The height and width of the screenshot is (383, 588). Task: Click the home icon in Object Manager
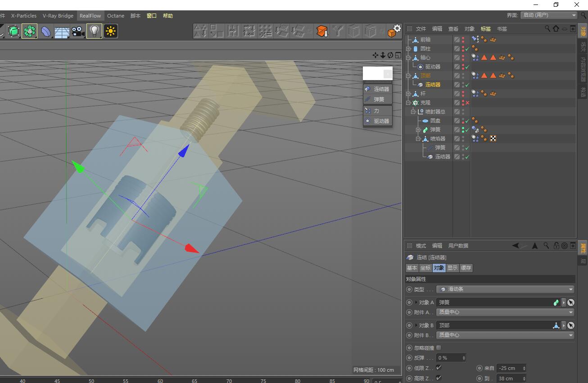click(556, 28)
